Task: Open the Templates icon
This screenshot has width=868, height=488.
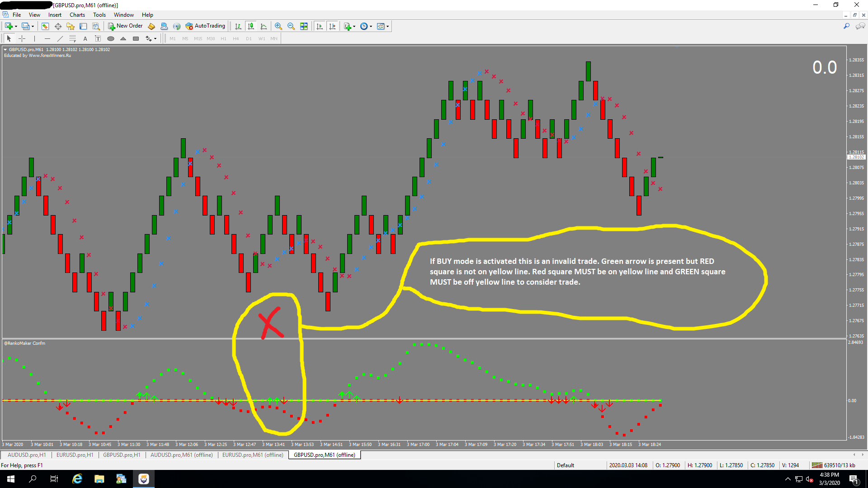Action: click(x=381, y=26)
